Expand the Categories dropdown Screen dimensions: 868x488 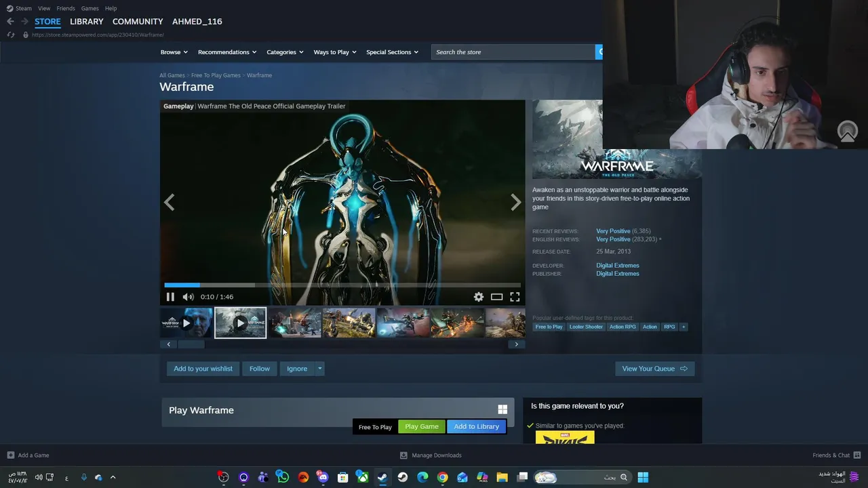tap(285, 52)
